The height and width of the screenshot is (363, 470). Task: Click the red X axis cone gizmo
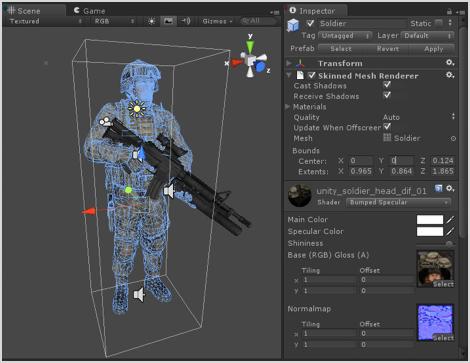[x=236, y=62]
